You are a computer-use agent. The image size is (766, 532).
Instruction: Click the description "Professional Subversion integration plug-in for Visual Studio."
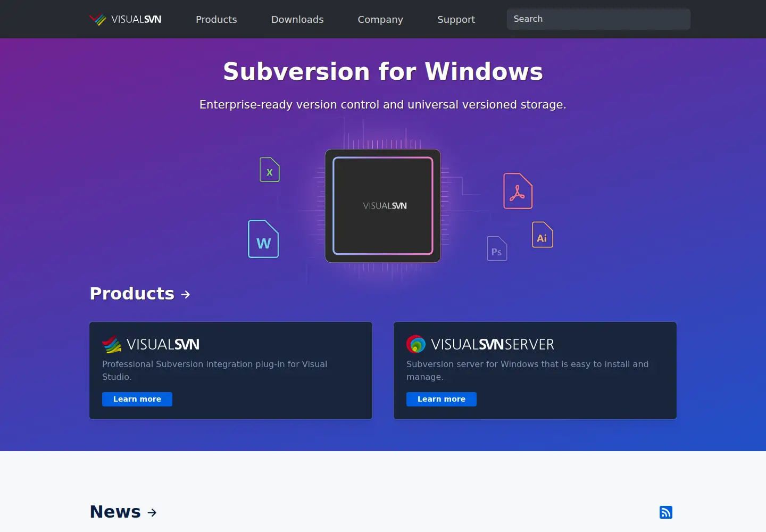coord(215,370)
